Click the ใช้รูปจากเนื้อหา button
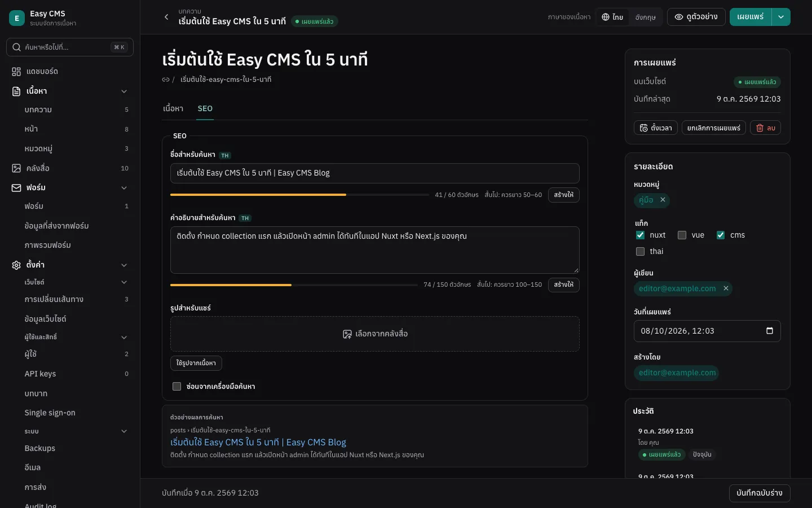This screenshot has width=812, height=508. click(196, 363)
